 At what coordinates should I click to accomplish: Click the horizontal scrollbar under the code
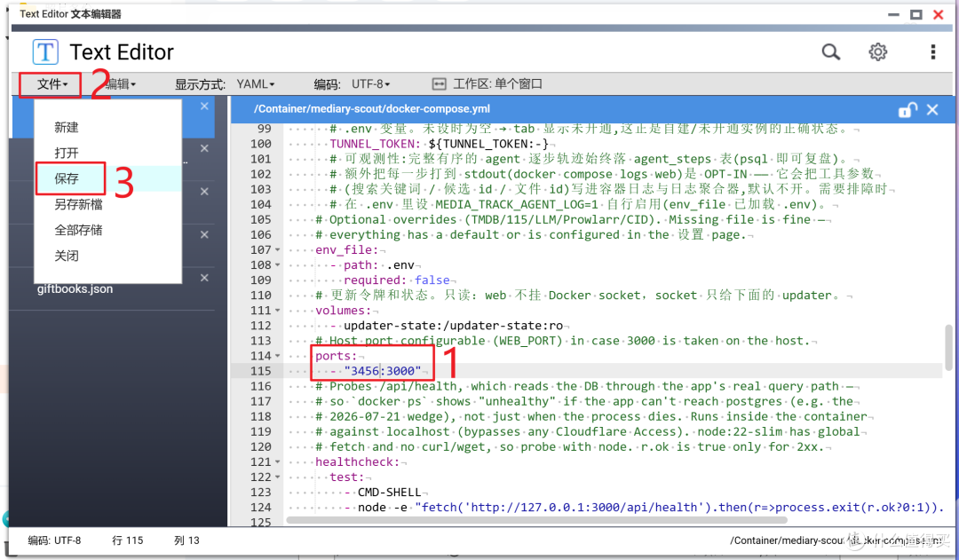(537, 520)
